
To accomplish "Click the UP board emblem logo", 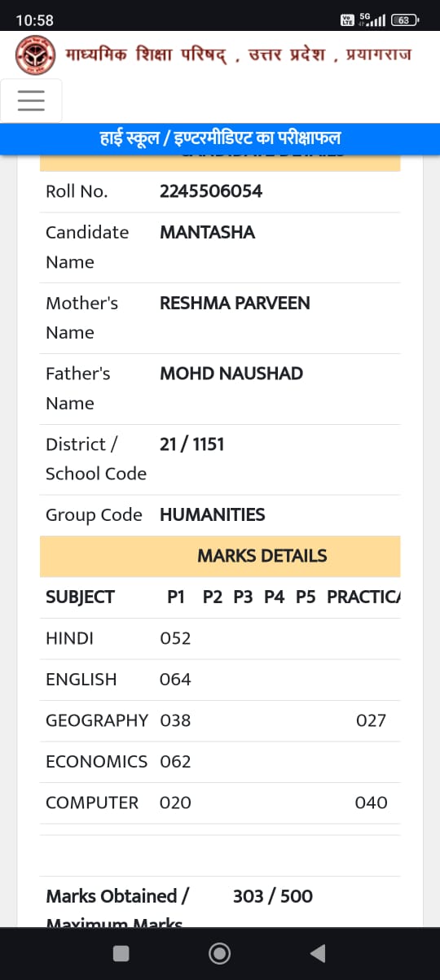I will (x=35, y=55).
